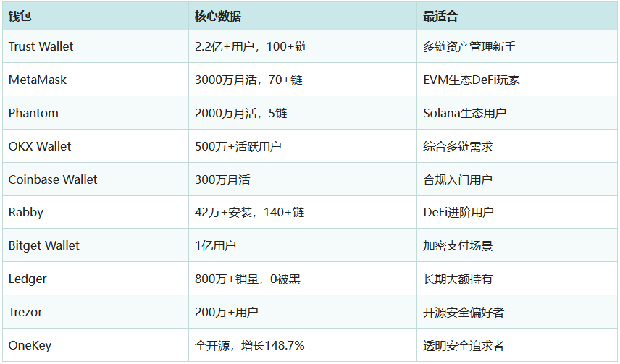Select the cell 开源安全偏好者
This screenshot has height=364, width=620.
[x=517, y=311]
